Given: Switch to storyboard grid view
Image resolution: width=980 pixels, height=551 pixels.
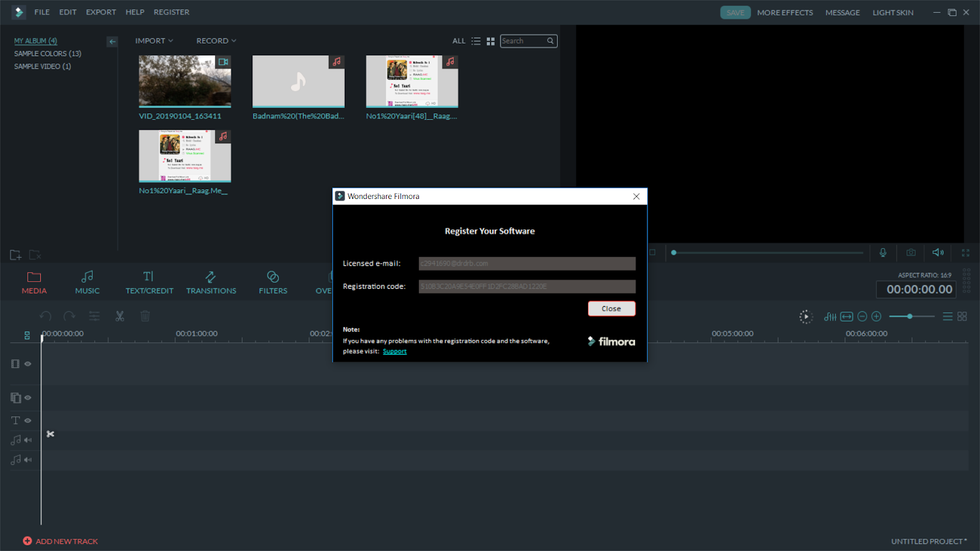Looking at the screenshot, I should pyautogui.click(x=962, y=317).
